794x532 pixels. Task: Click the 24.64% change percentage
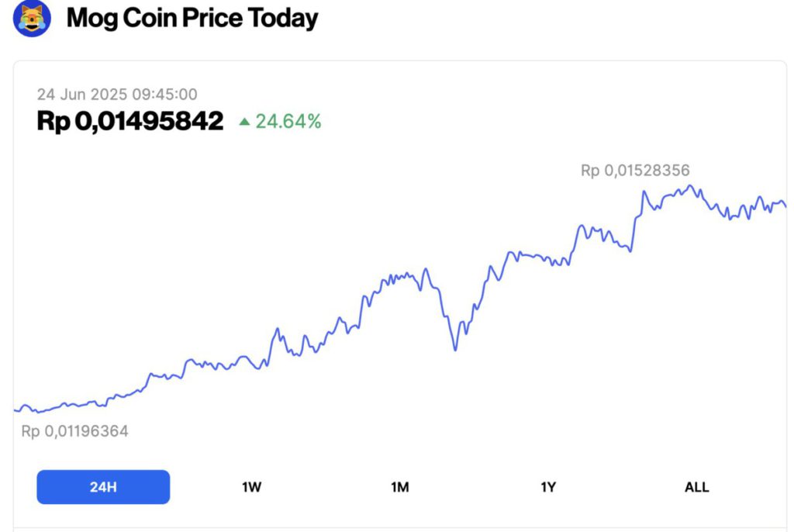(288, 121)
